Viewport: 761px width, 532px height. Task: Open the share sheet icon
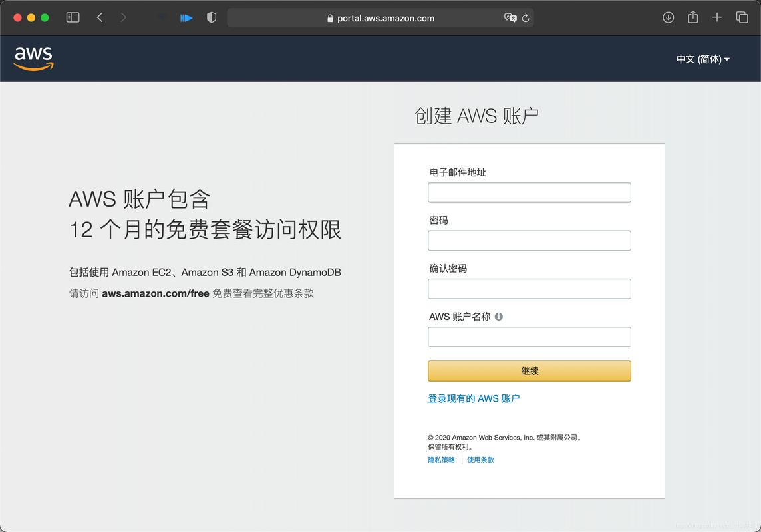coord(693,17)
